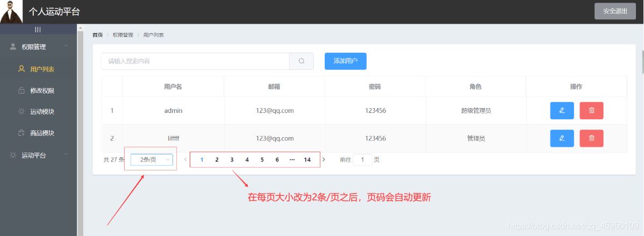Click the liffff username cell
The image size is (644, 236).
[x=173, y=138]
